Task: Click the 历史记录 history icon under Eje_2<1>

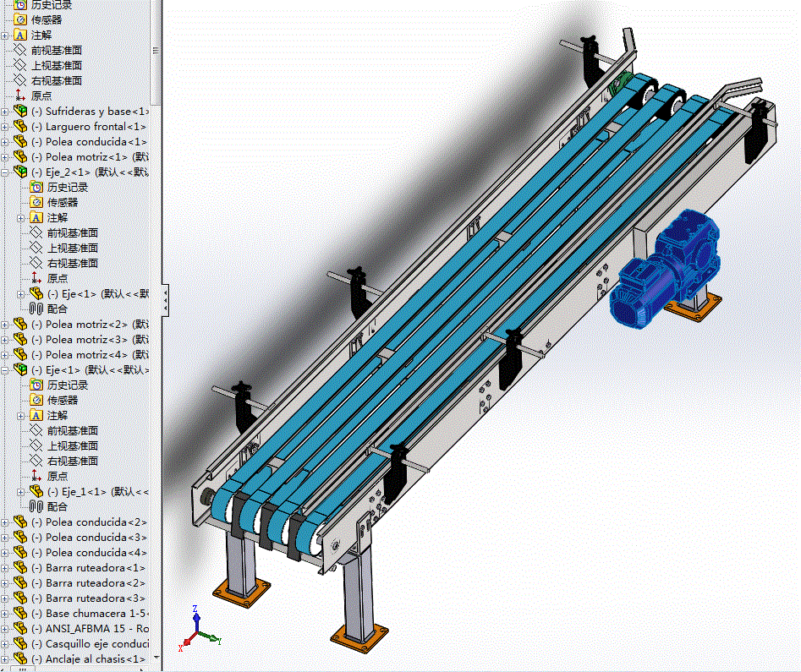Action: tap(36, 187)
